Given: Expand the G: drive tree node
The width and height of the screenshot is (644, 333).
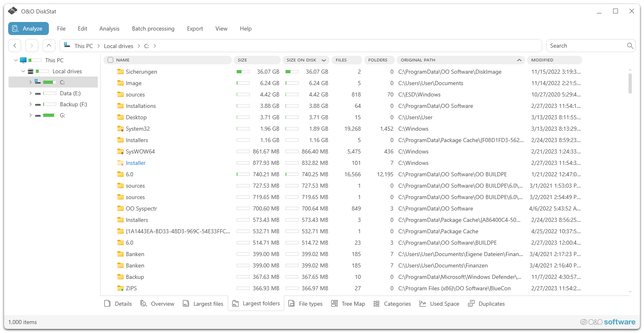Looking at the screenshot, I should pos(30,115).
